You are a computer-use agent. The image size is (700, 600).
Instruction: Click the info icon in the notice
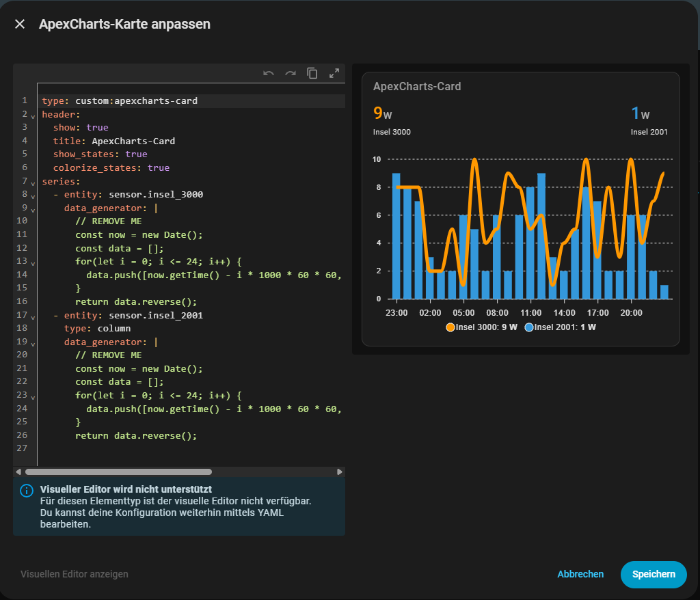coord(27,491)
